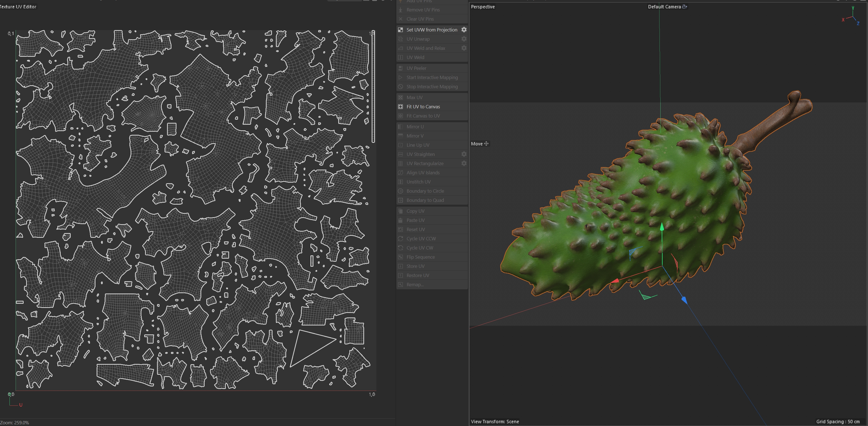Click the Store UV command
Image resolution: width=868 pixels, height=426 pixels.
tap(415, 266)
